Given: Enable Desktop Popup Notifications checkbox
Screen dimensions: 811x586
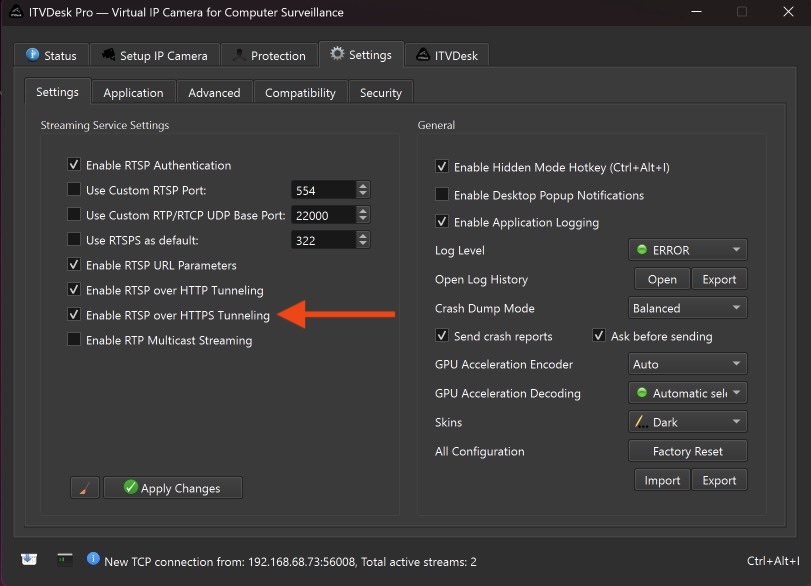Looking at the screenshot, I should point(442,194).
